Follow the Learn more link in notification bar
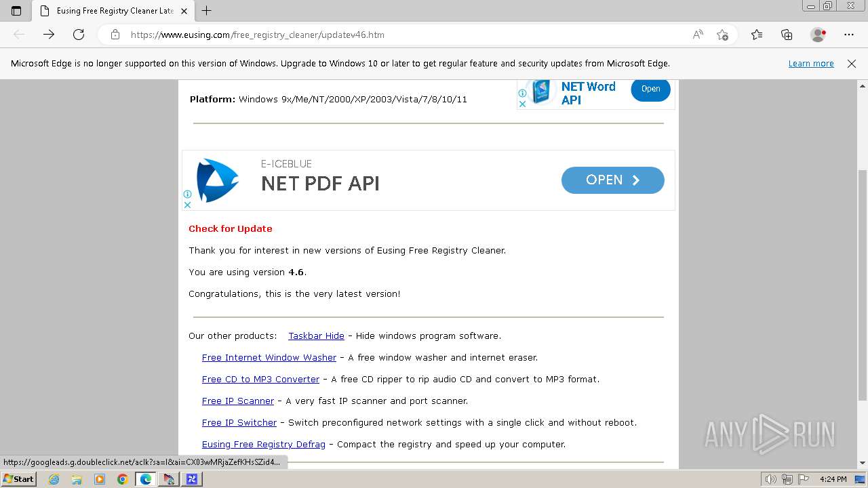 pos(811,64)
